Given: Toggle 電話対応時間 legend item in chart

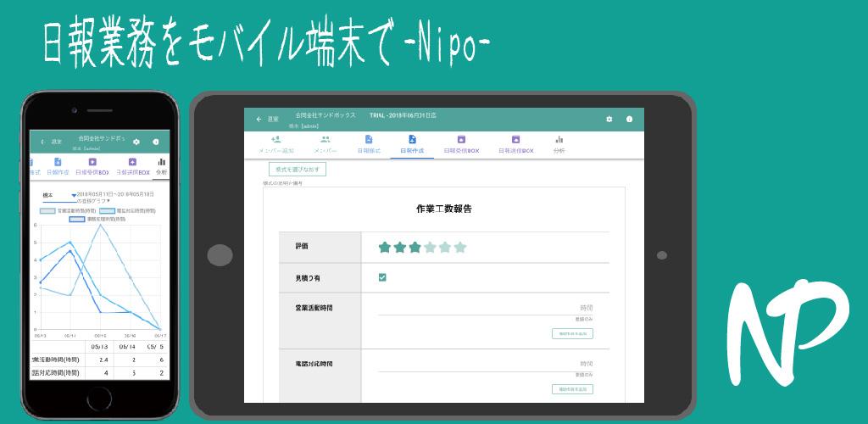Looking at the screenshot, I should click(128, 211).
